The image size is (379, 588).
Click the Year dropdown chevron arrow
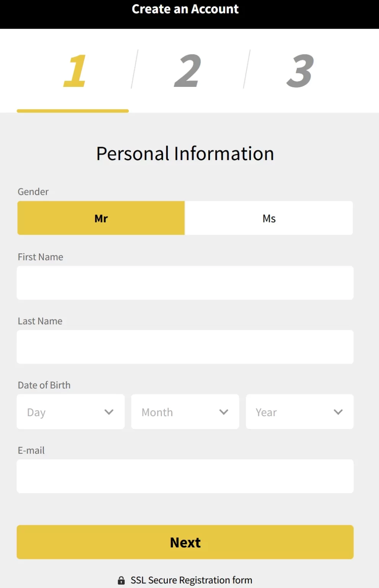pyautogui.click(x=338, y=412)
